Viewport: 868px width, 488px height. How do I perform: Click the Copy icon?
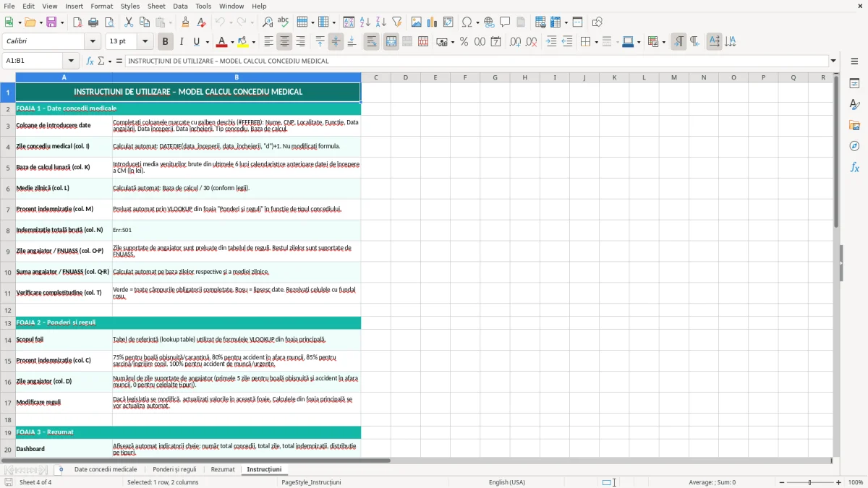pyautogui.click(x=145, y=22)
